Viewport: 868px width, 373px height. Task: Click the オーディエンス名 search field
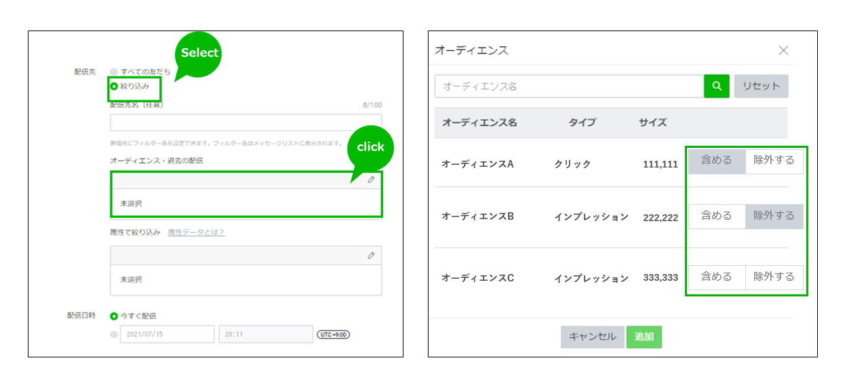click(569, 86)
